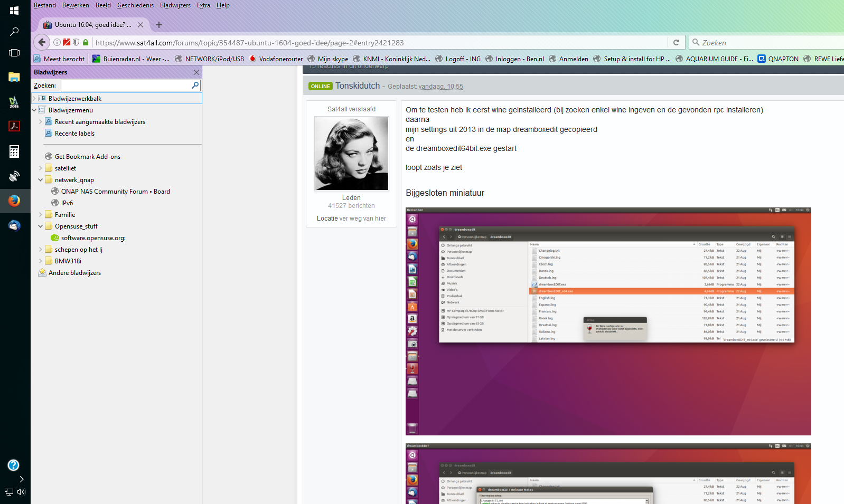This screenshot has width=844, height=504.
Task: Click the browser back arrow button
Action: point(42,42)
